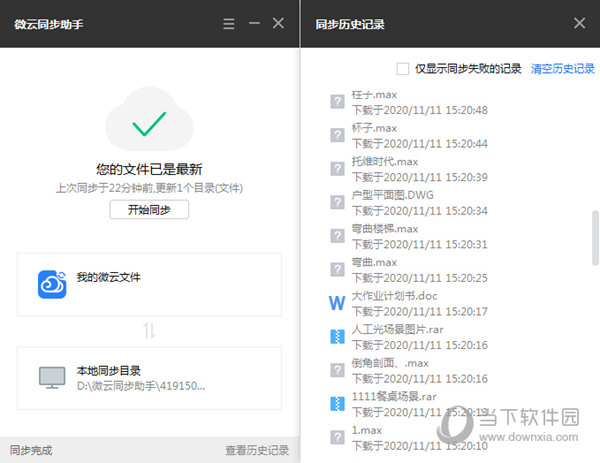Click the archive icon for 人工光场景图片.rar
The image size is (600, 463).
337,337
